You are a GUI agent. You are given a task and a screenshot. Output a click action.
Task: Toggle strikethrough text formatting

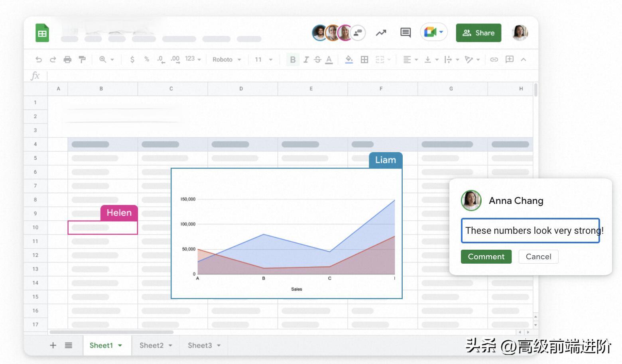point(317,59)
